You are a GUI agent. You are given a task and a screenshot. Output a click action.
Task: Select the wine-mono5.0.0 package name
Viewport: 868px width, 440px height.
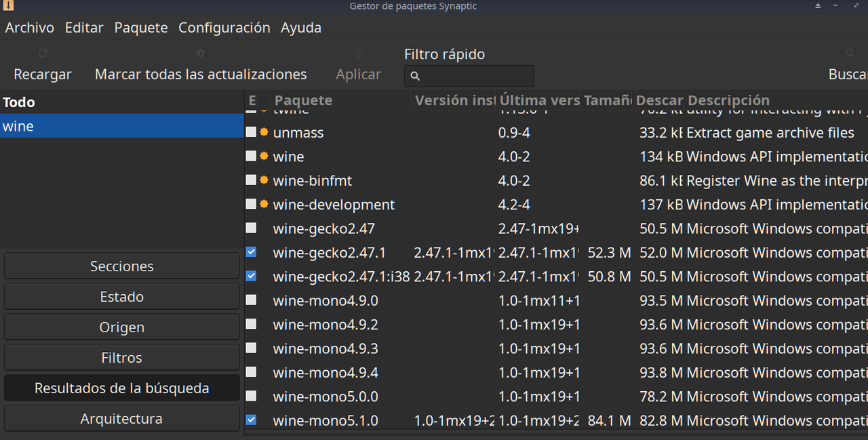point(325,397)
